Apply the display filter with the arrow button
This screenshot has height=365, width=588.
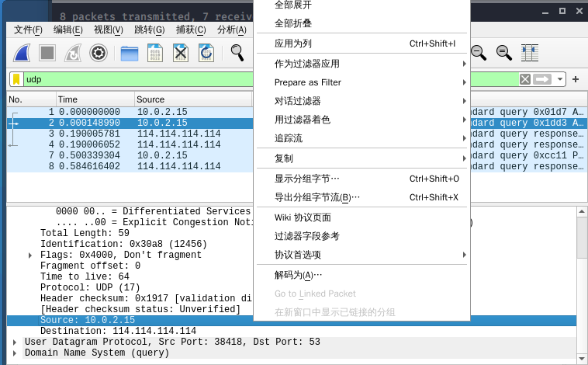pos(542,79)
